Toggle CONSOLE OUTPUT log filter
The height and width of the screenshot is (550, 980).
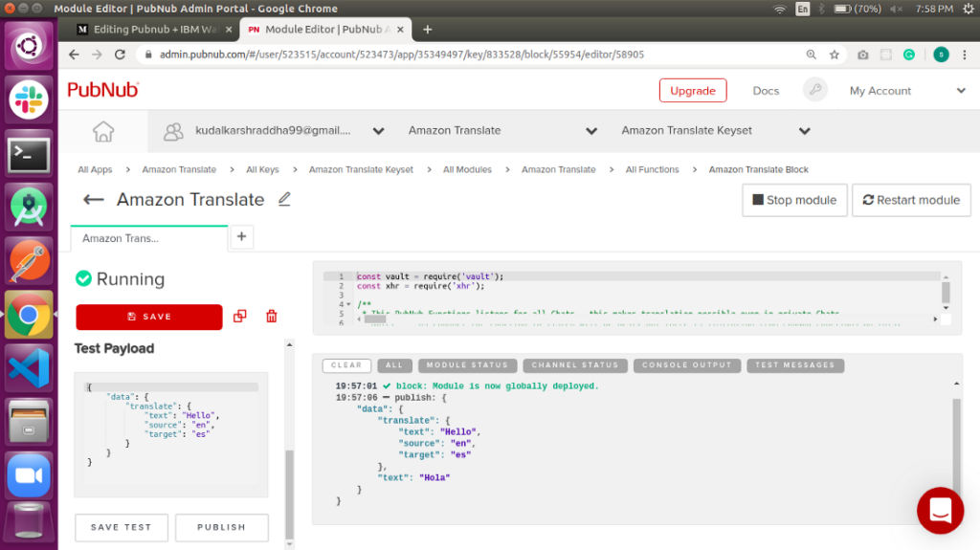tap(687, 365)
